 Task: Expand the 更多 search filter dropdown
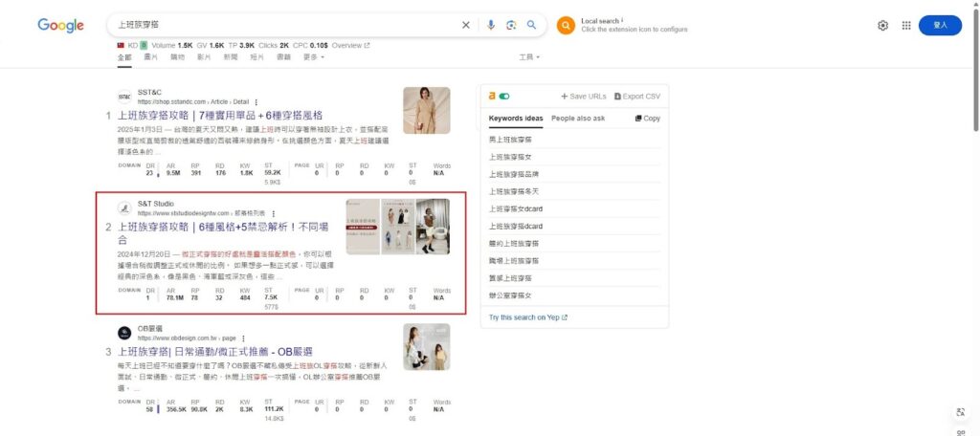pos(314,56)
